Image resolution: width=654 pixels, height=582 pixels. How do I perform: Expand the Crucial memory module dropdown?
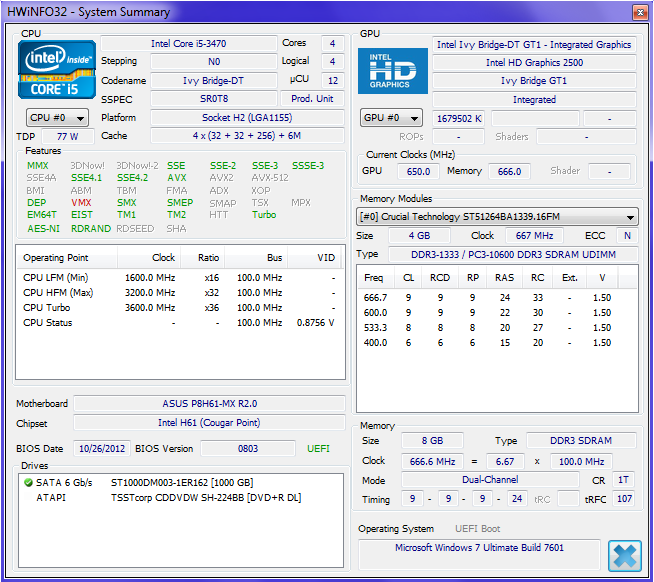[497, 217]
